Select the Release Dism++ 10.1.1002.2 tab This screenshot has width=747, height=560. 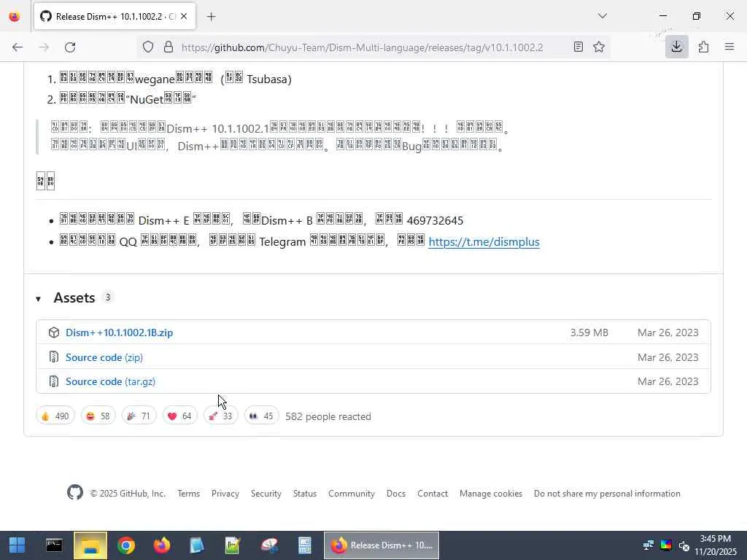[115, 16]
